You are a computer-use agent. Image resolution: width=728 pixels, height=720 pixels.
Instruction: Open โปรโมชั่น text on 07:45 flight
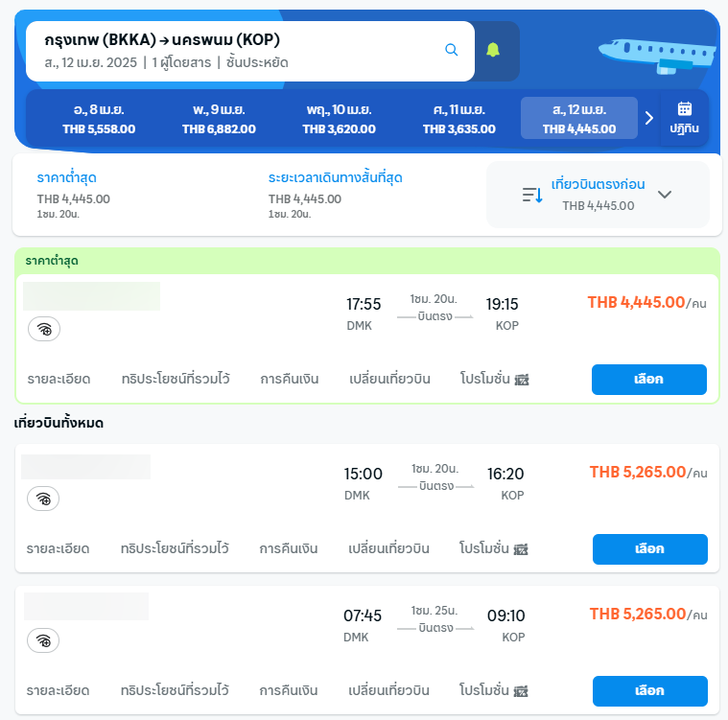point(484,690)
